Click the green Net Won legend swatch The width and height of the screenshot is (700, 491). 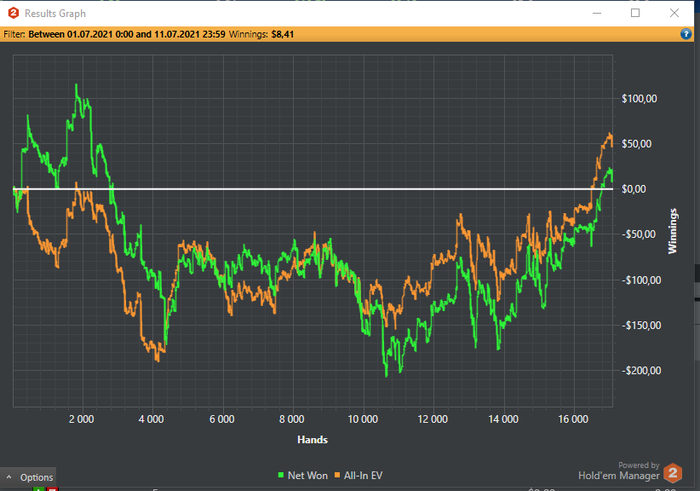pos(281,475)
